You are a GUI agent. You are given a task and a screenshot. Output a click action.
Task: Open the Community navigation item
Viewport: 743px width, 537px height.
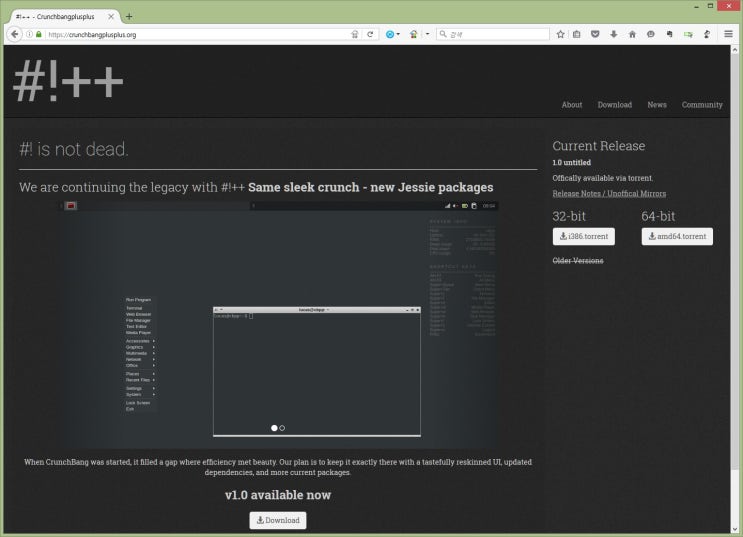coord(702,105)
